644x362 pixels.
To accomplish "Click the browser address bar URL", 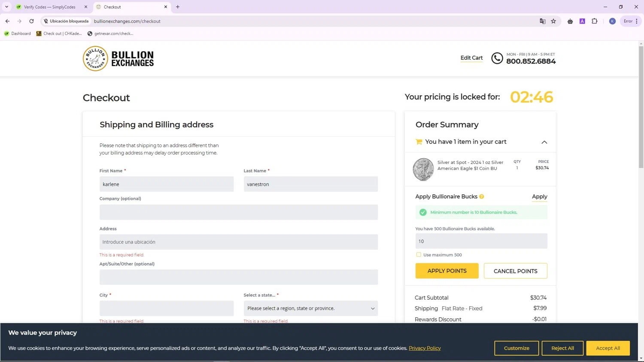I will point(127,21).
